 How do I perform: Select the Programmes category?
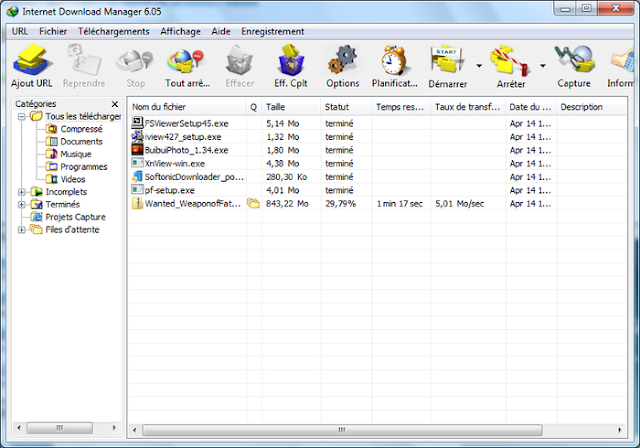[x=84, y=167]
